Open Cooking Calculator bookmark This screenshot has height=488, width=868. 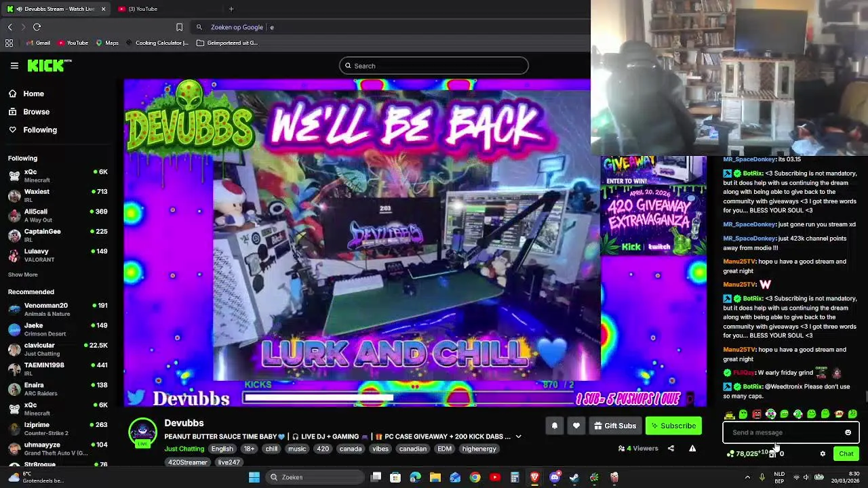(157, 43)
